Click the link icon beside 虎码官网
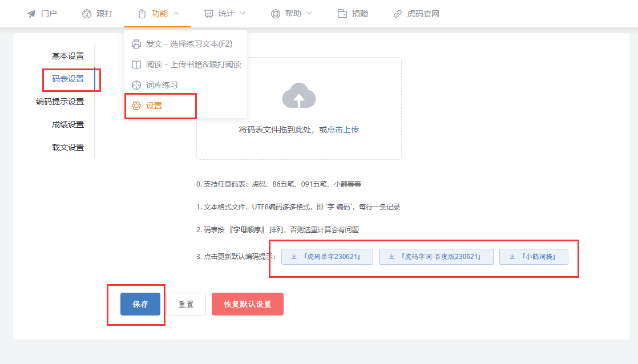638x364 pixels. [x=398, y=14]
